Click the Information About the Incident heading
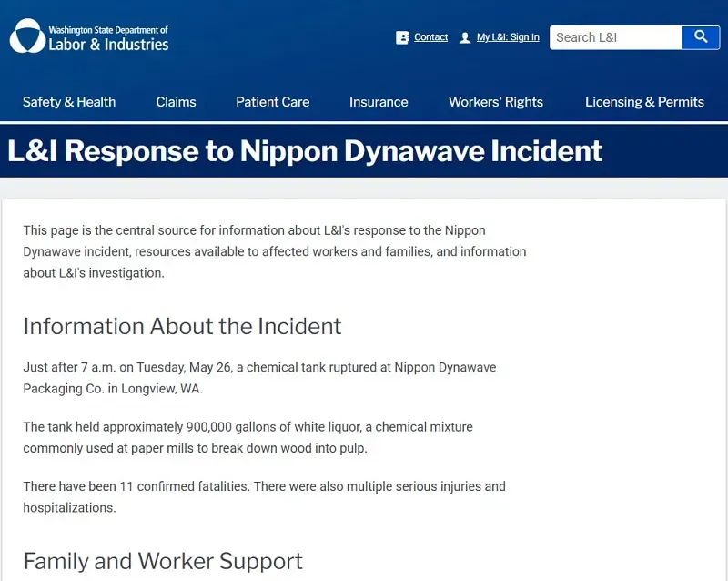The width and height of the screenshot is (728, 581). click(183, 326)
